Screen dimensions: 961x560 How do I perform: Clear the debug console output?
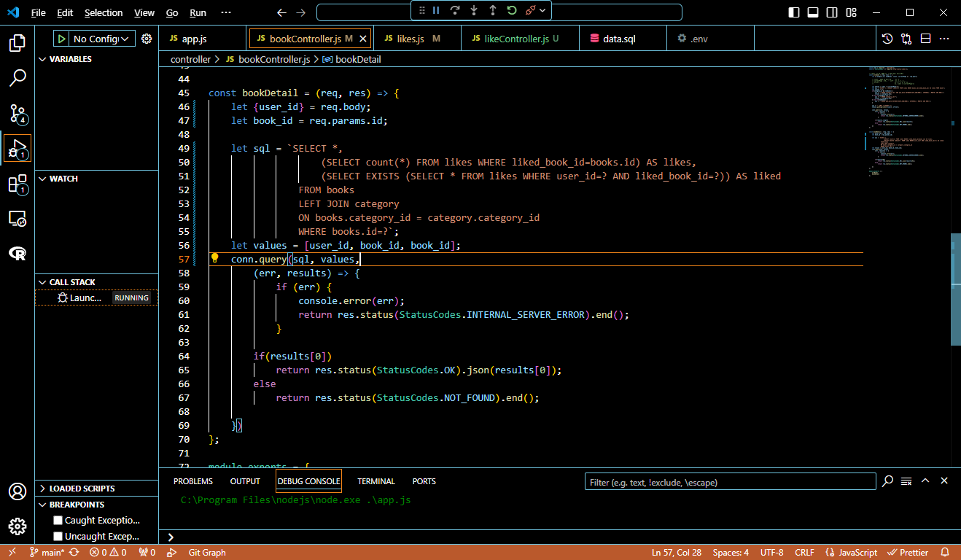907,481
